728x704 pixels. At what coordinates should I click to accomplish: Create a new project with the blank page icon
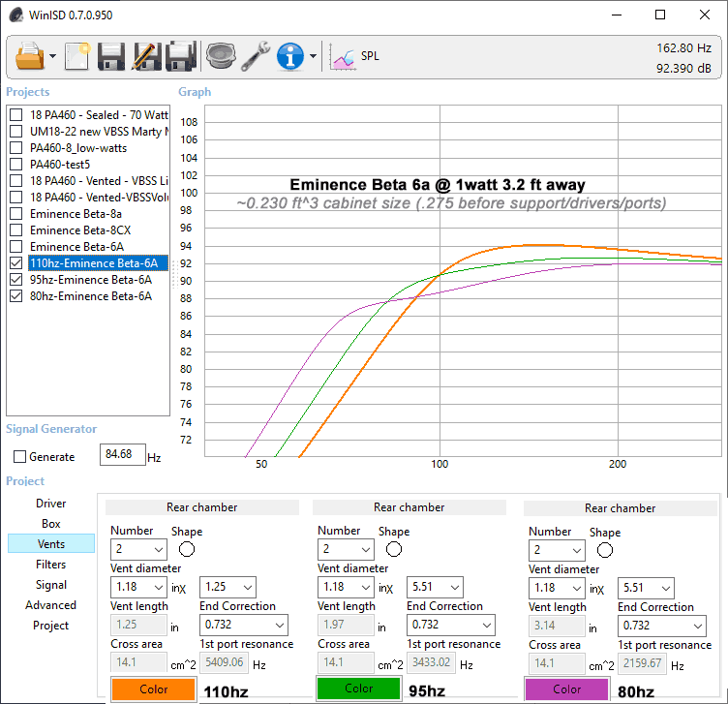point(77,56)
